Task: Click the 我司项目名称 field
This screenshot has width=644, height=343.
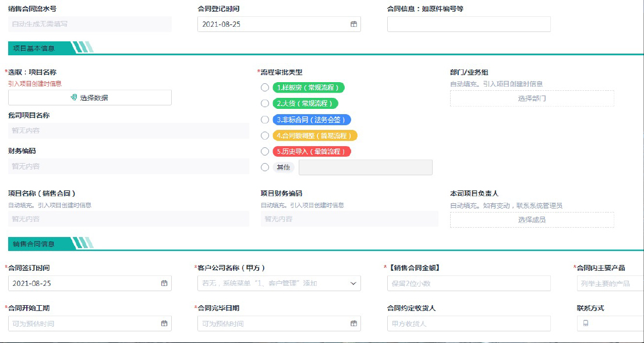Action: pyautogui.click(x=129, y=130)
